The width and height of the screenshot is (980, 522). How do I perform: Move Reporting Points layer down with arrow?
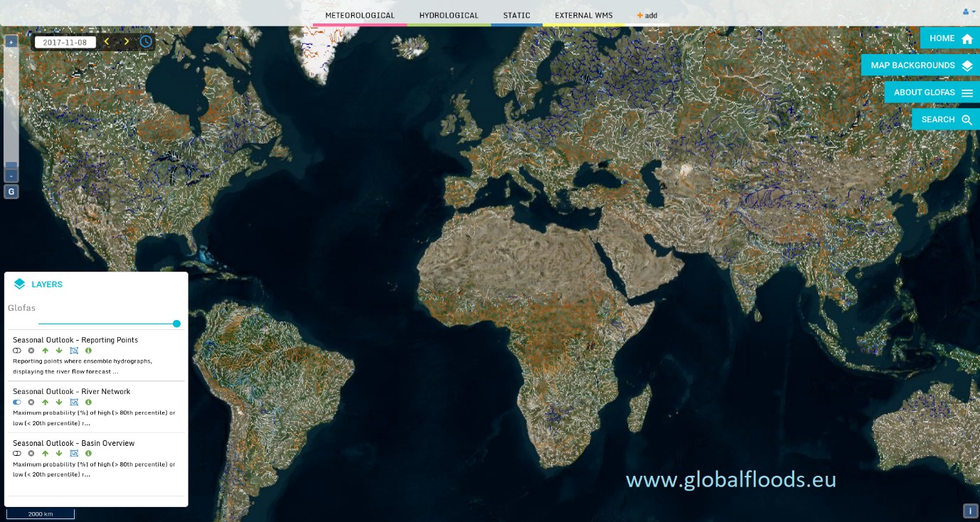(59, 351)
